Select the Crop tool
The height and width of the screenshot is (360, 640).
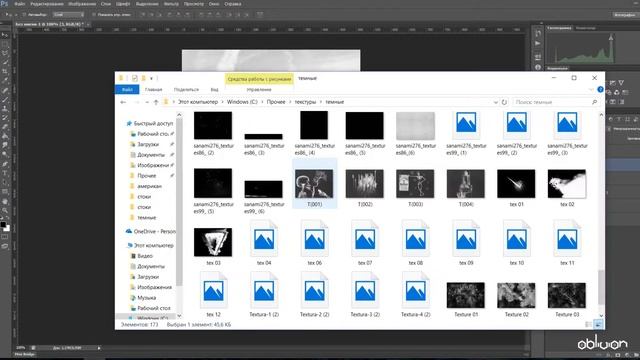point(5,72)
